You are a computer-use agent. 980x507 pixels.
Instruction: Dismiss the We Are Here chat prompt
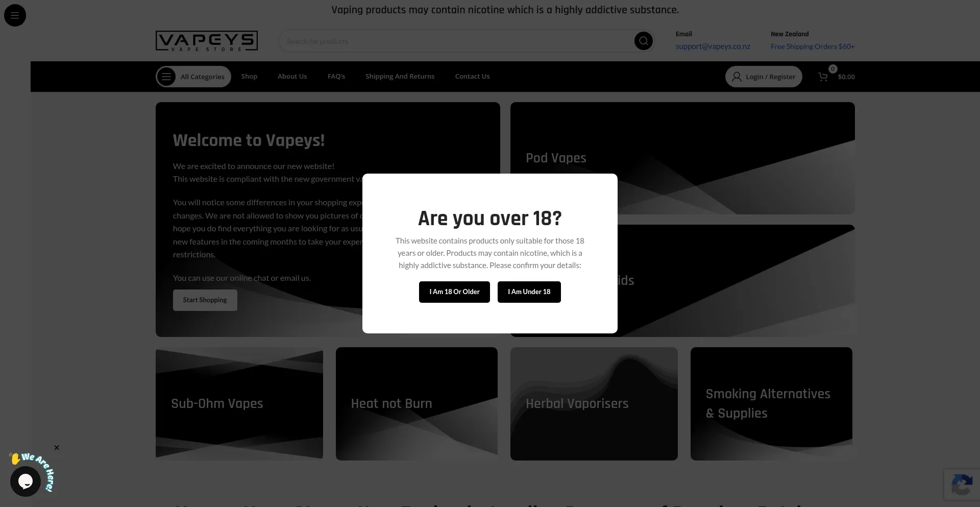(57, 448)
